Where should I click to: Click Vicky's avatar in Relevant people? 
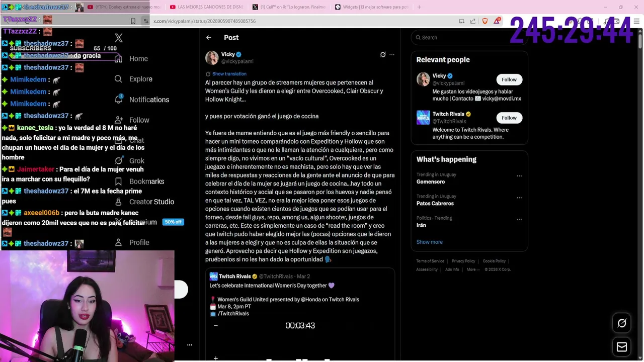pos(423,79)
